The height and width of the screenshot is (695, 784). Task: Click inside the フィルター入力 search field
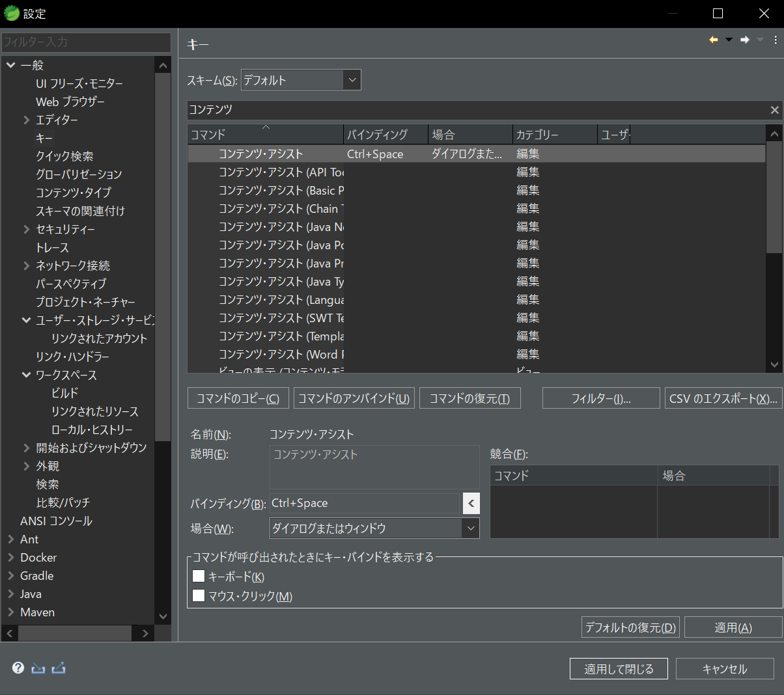click(85, 42)
